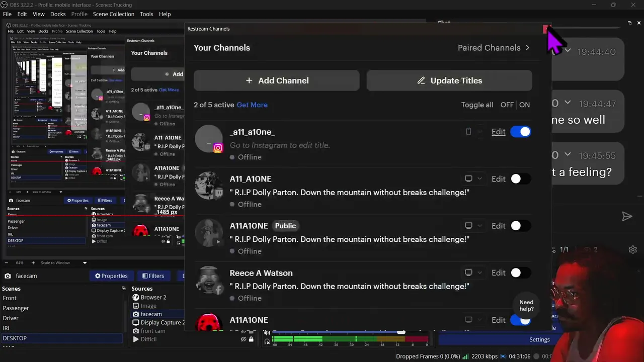Pop out the Scenes dock with its float icon
644x362 pixels.
point(123,289)
